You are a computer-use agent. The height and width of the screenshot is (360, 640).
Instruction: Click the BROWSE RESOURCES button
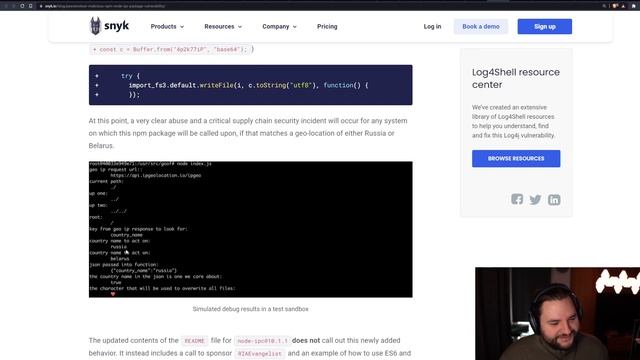(516, 158)
